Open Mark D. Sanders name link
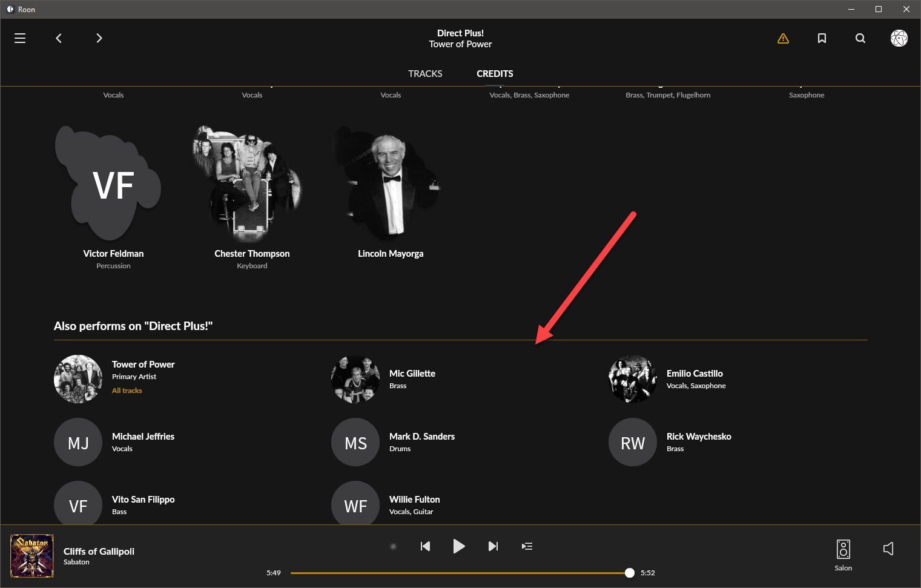The height and width of the screenshot is (588, 921). [x=422, y=437]
